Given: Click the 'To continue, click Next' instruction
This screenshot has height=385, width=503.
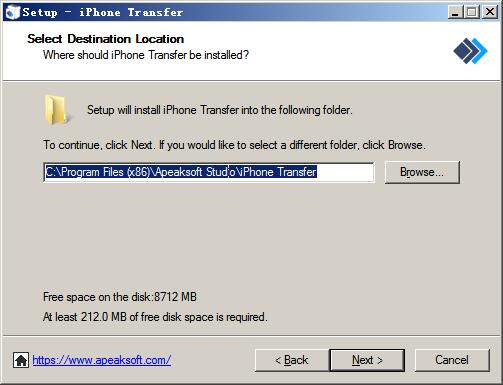Looking at the screenshot, I should [x=234, y=145].
